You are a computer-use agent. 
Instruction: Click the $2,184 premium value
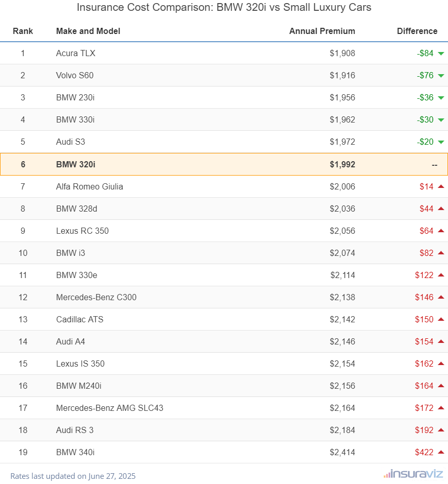click(342, 430)
